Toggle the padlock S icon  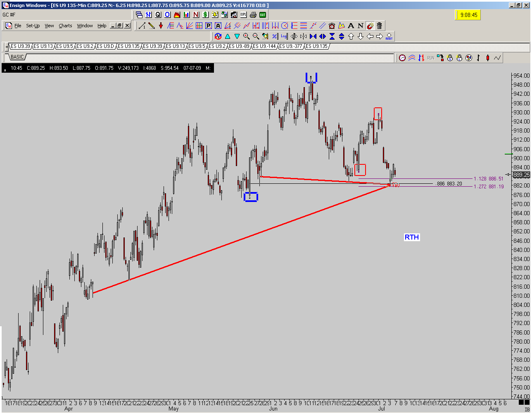pyautogui.click(x=450, y=58)
